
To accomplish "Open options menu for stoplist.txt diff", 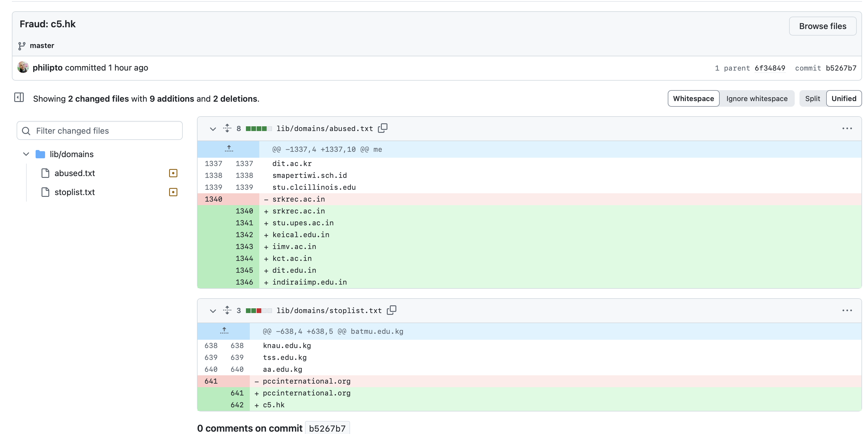I will tap(847, 310).
